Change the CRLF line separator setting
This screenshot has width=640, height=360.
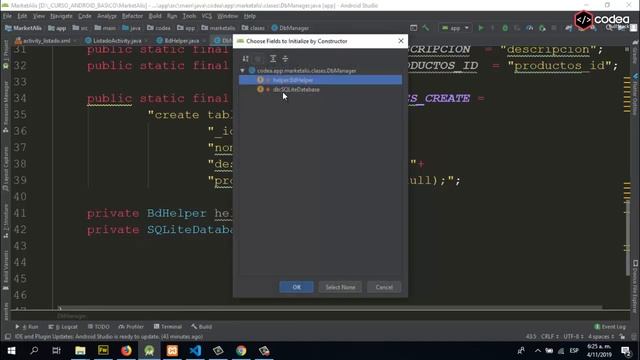[x=549, y=337]
